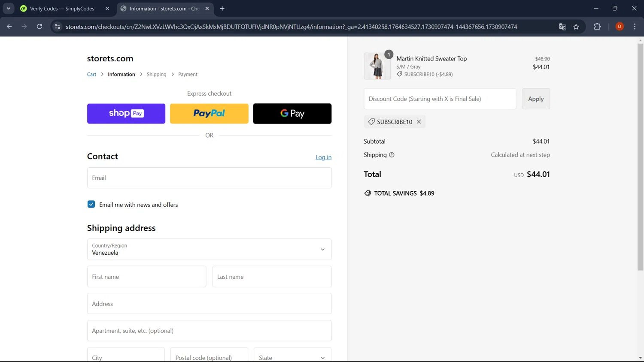Close the Information storets.com tab
The width and height of the screenshot is (644, 362).
tap(207, 9)
